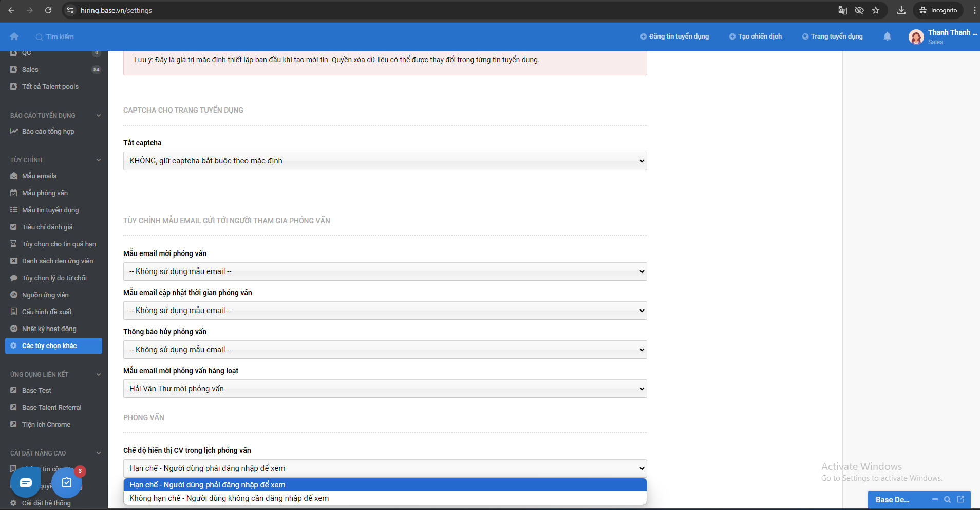
Task: Open Thông báo hủy phỏng vấn dropdown
Action: pos(385,350)
